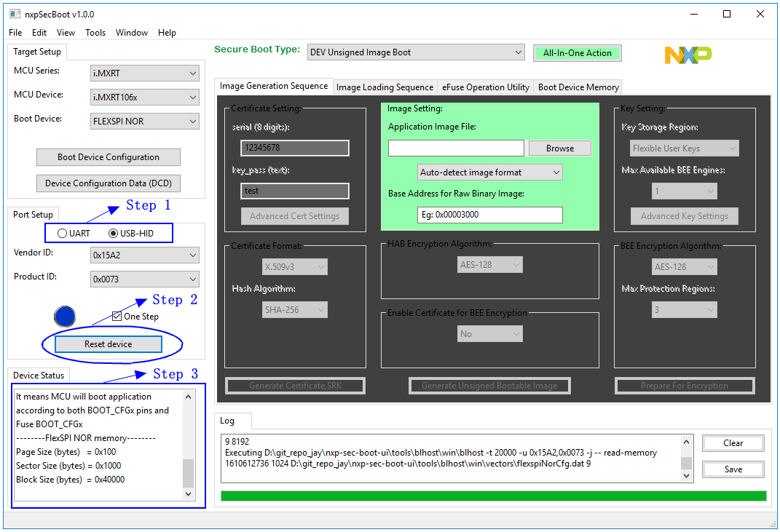Click the 'Page Size (bytes) = 0x100' line

tap(66, 451)
